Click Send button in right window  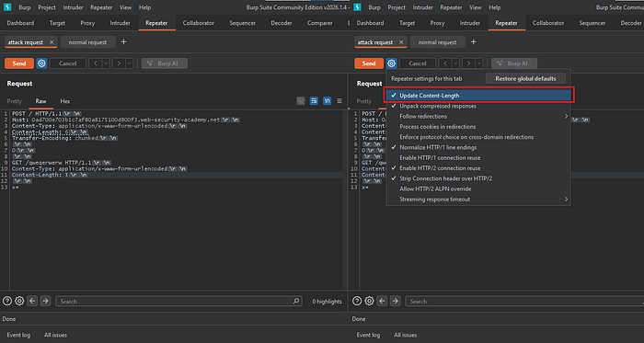[369, 63]
